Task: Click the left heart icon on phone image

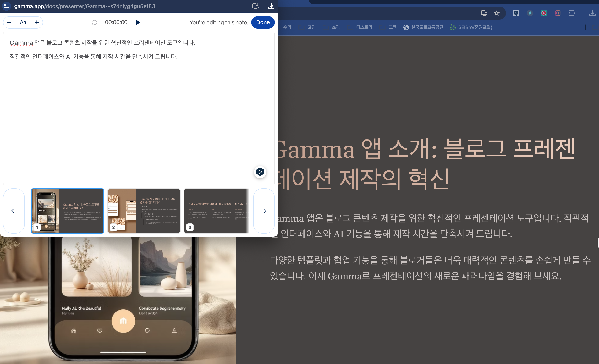Action: (x=100, y=331)
